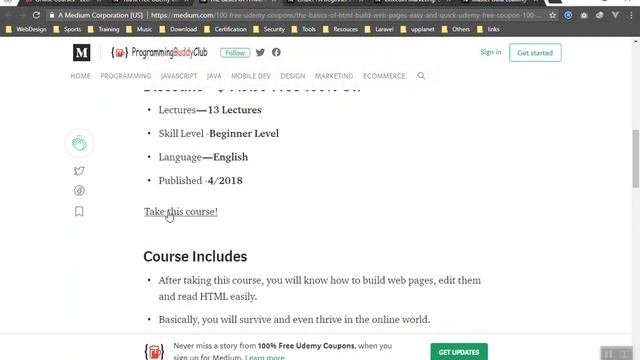Open the DESIGN nav item
Viewport: 640px width, 360px height.
293,76
